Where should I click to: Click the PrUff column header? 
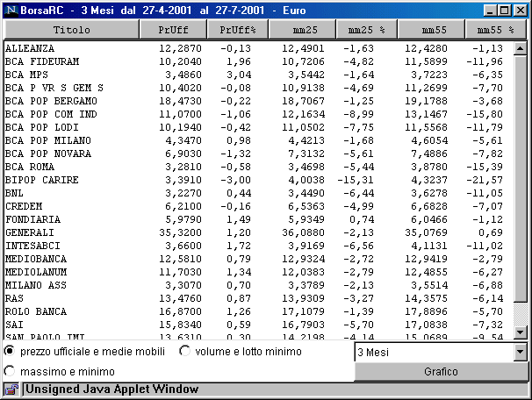pyautogui.click(x=173, y=30)
